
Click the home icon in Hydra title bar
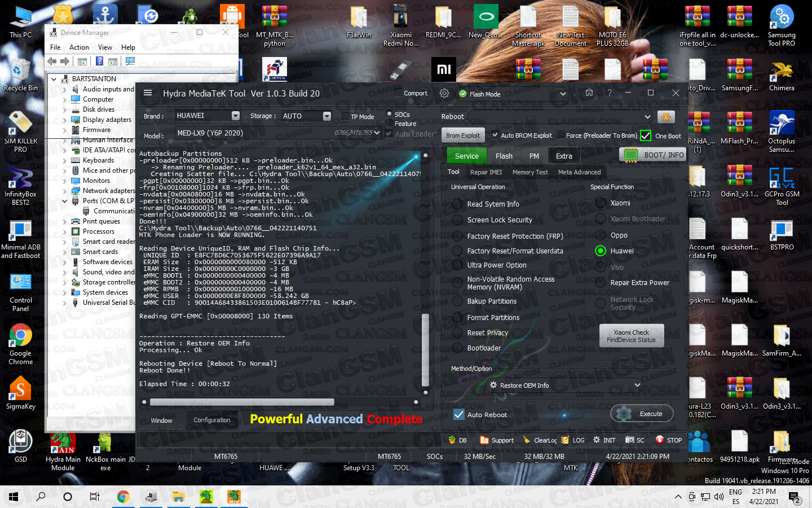[589, 93]
